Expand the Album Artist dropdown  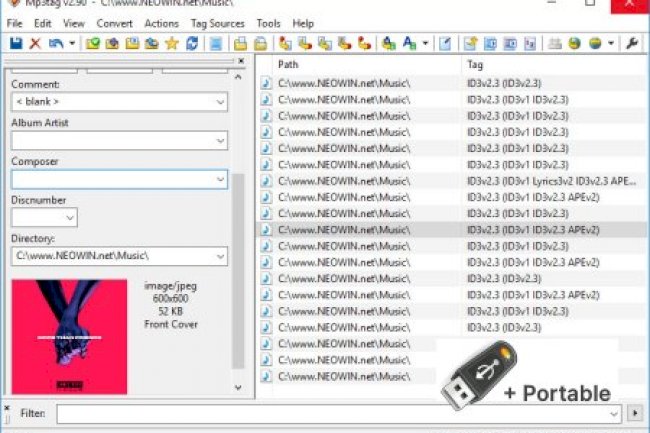[220, 140]
